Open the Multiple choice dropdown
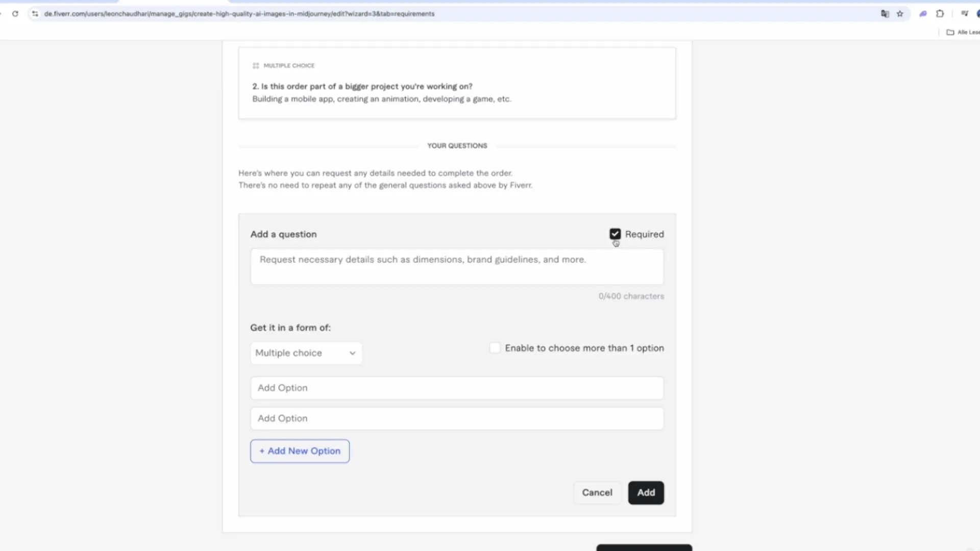This screenshot has height=551, width=980. tap(306, 353)
